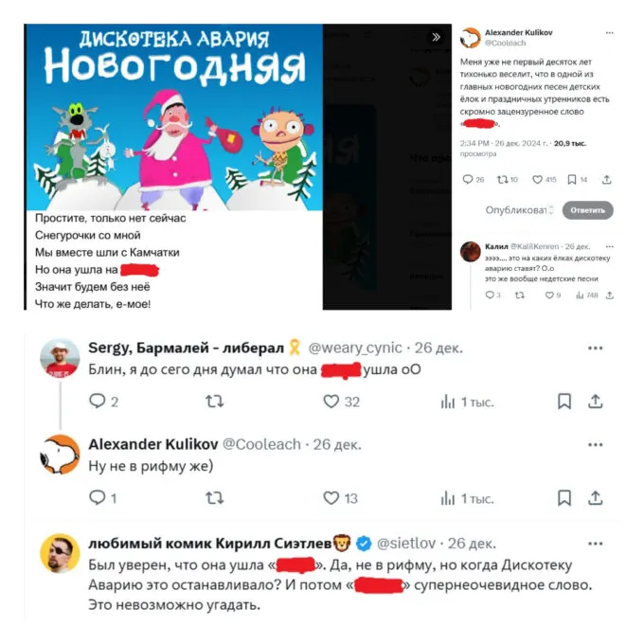Screen dimensions: 644x644
Task: Repost Sergy Бармалей's reply
Action: pyautogui.click(x=214, y=402)
